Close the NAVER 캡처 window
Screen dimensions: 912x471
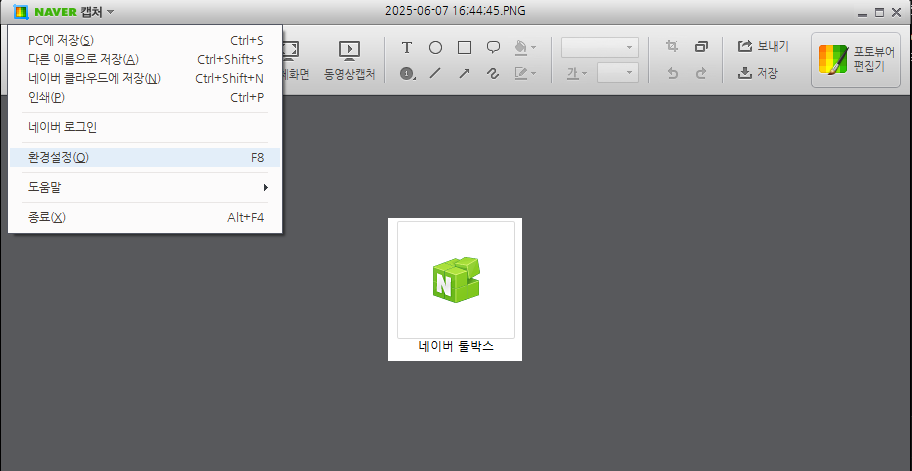coord(896,12)
